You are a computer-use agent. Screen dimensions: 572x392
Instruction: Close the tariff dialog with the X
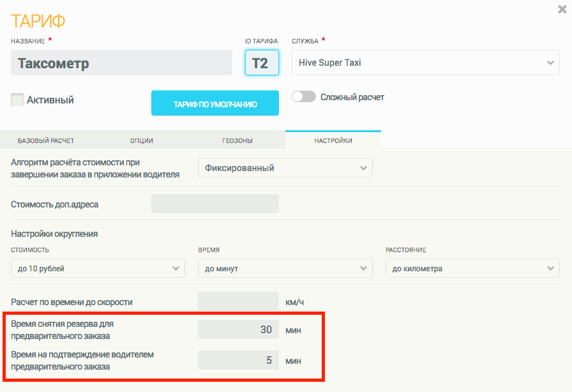click(x=561, y=9)
